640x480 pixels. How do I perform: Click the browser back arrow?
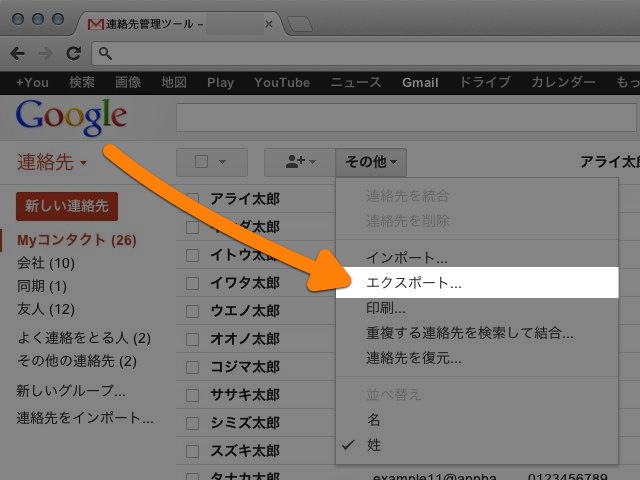18,53
